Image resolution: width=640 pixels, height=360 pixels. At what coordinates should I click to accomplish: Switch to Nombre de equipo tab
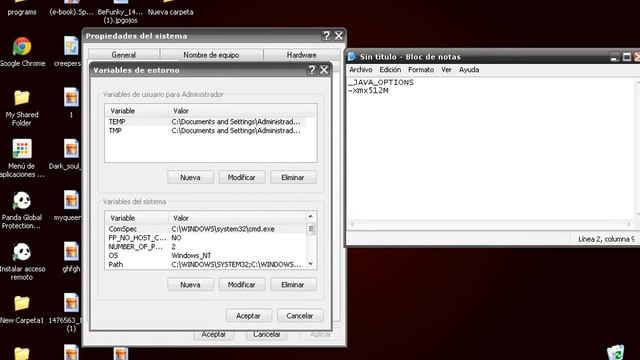click(211, 55)
